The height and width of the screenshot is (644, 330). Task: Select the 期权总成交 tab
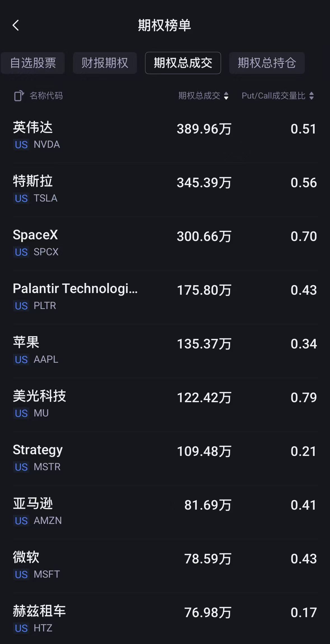pyautogui.click(x=183, y=63)
